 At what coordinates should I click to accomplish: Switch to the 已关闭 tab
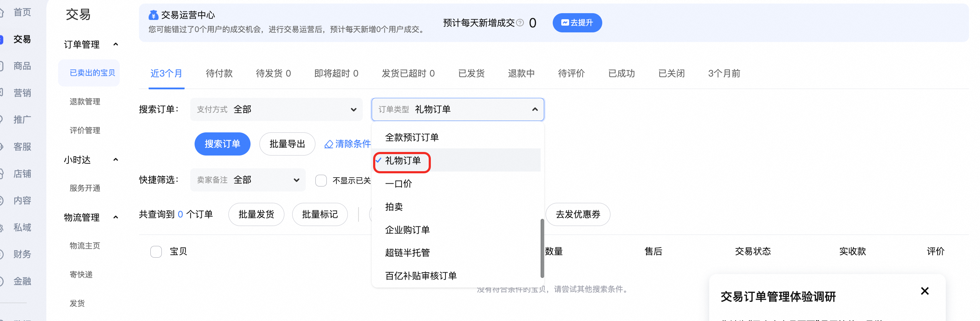point(671,73)
